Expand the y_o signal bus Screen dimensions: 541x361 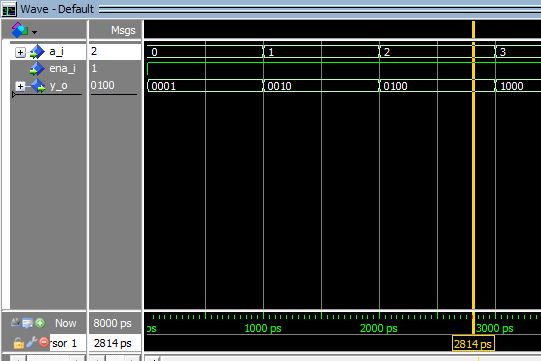click(20, 86)
